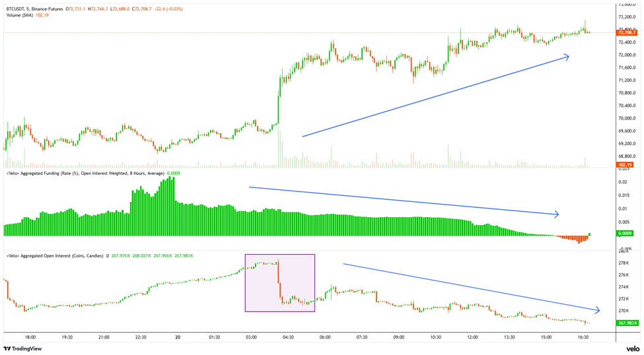Screen dimensions: 644x355
Task: Click the 71,600.0 price axis label
Action: pyautogui.click(x=627, y=68)
